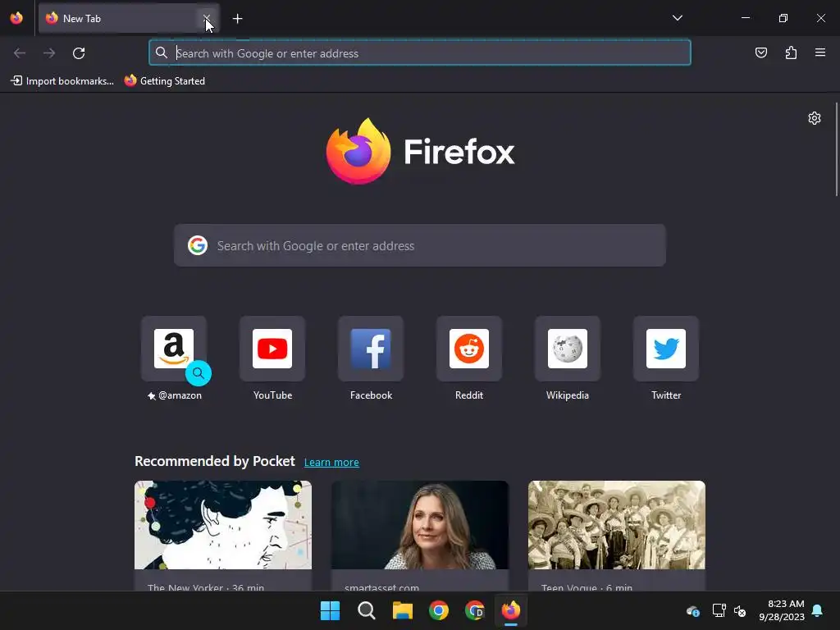Follow the Pocket Learn more link

[331, 463]
